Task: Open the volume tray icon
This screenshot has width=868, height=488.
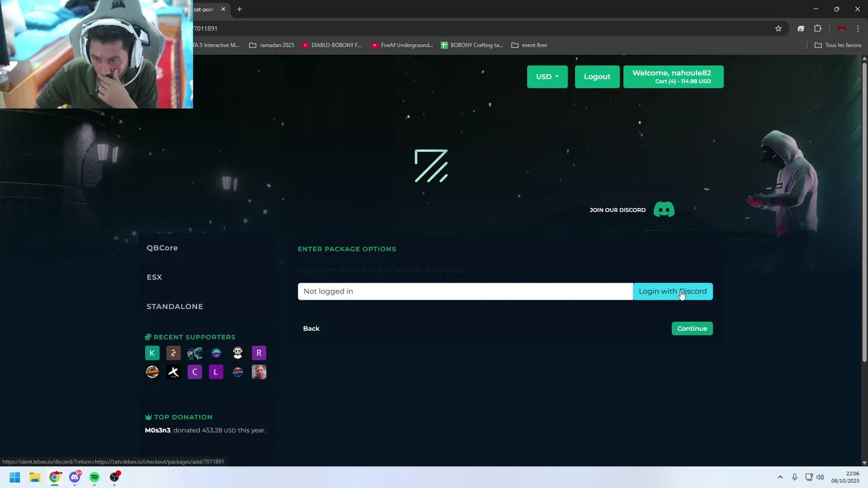Action: tap(820, 477)
